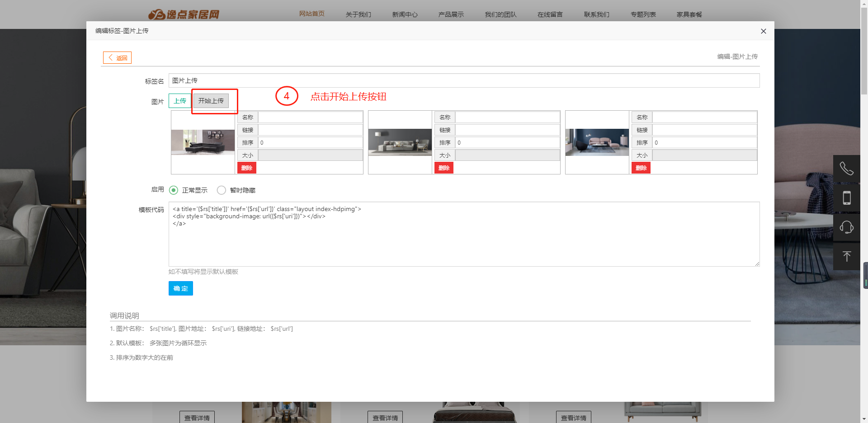Click the 调用说明 heading text

click(124, 315)
